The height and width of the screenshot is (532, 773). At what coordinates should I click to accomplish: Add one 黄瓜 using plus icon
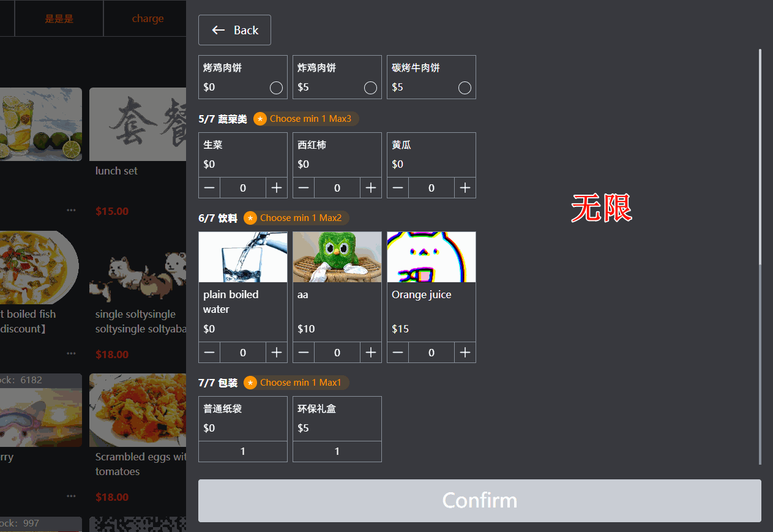coord(465,188)
